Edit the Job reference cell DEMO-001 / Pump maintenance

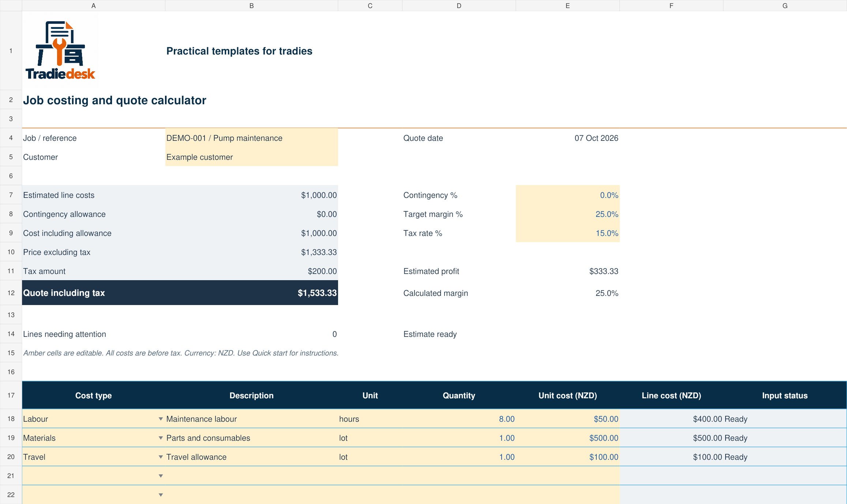tap(252, 138)
